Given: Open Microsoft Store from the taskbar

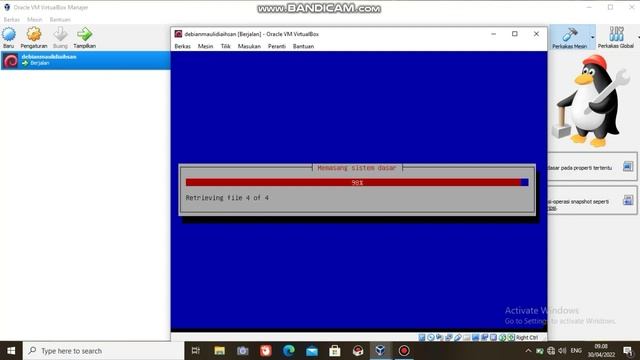Looking at the screenshot, I should (335, 351).
